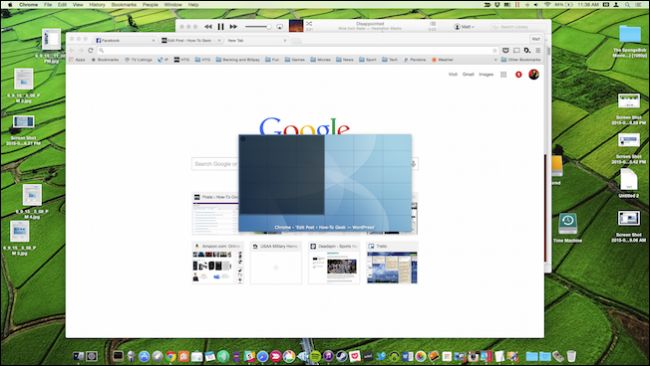The image size is (650, 366).
Task: Click the Pocket extension icon
Action: coord(505,50)
